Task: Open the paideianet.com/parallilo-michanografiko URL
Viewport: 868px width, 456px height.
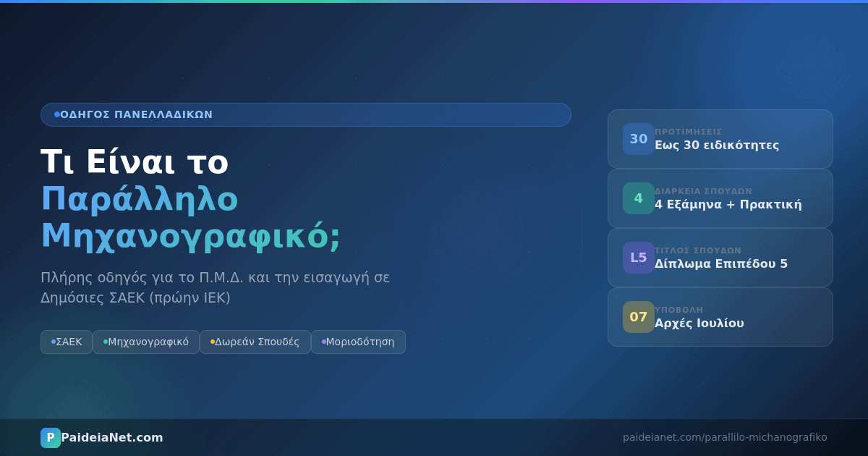Action: [x=725, y=437]
